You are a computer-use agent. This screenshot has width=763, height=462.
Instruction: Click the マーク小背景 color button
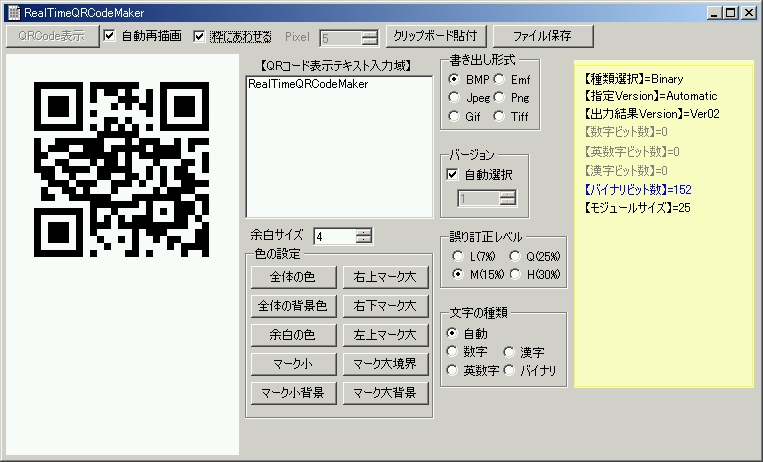point(293,393)
